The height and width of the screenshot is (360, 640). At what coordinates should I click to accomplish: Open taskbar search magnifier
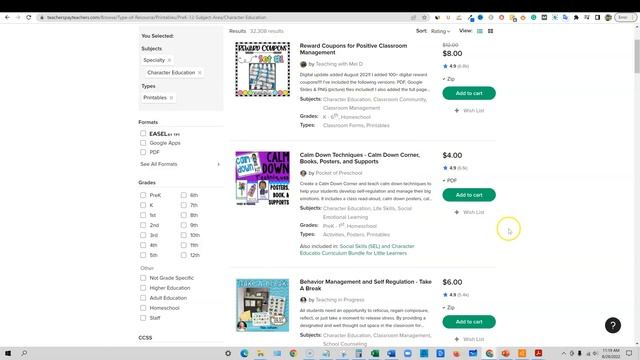point(24,353)
